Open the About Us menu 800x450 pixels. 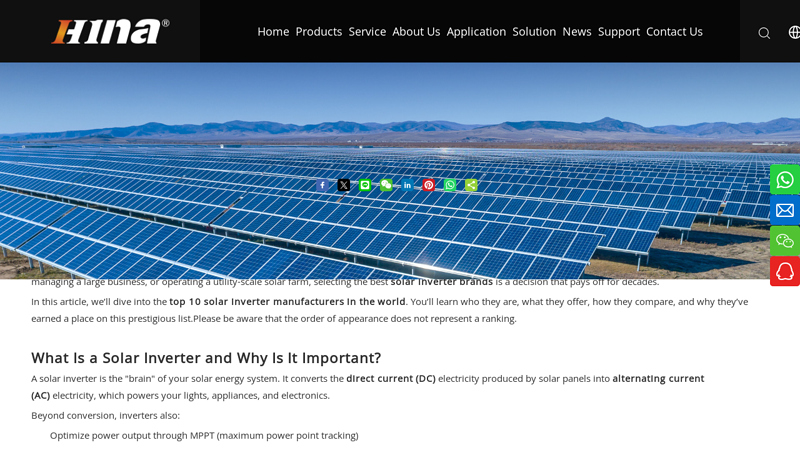[416, 32]
